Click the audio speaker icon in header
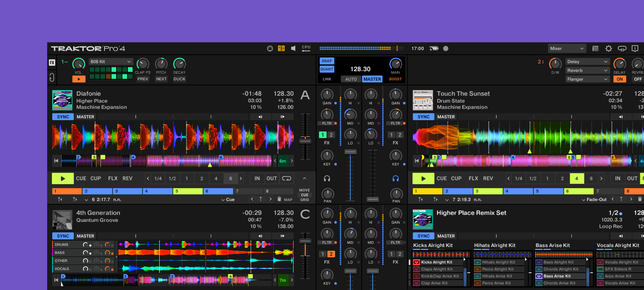The image size is (644, 290). pyautogui.click(x=293, y=48)
